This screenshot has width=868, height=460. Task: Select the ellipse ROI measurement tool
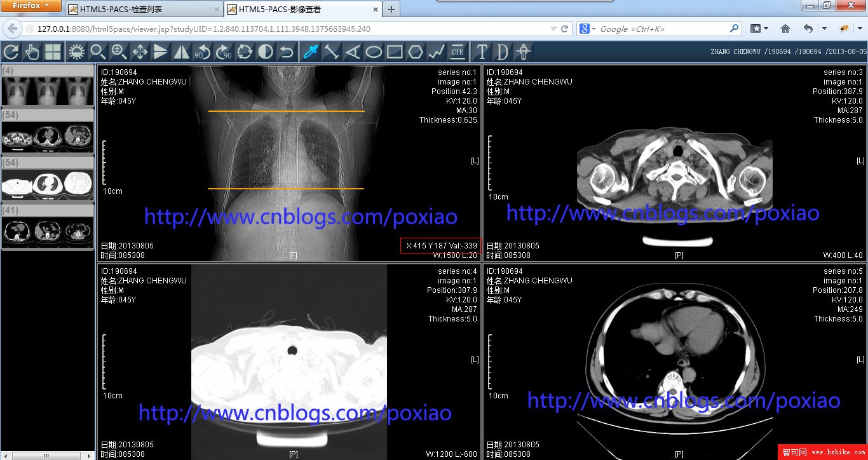pyautogui.click(x=374, y=52)
